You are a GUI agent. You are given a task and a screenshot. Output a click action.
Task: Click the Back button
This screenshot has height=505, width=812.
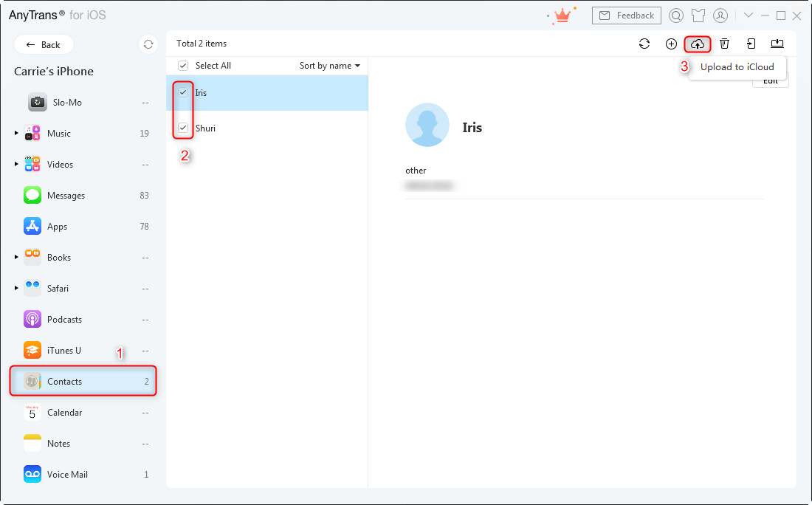click(44, 44)
